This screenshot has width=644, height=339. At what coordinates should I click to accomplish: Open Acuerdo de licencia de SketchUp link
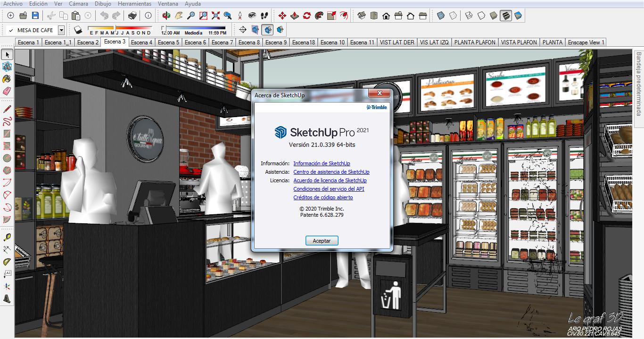pos(330,180)
